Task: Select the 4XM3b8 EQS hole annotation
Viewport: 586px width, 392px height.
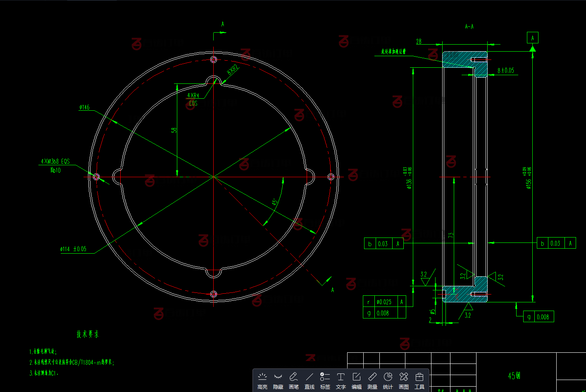Action: (x=55, y=162)
